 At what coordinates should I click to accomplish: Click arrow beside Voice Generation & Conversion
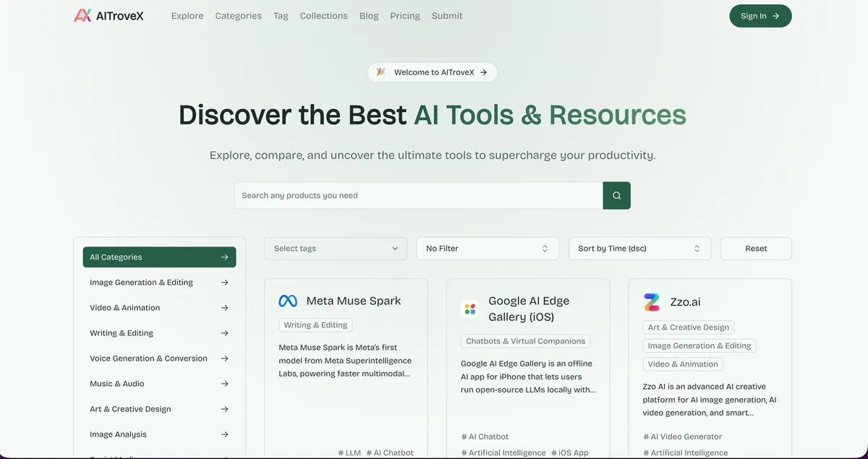[x=225, y=359]
